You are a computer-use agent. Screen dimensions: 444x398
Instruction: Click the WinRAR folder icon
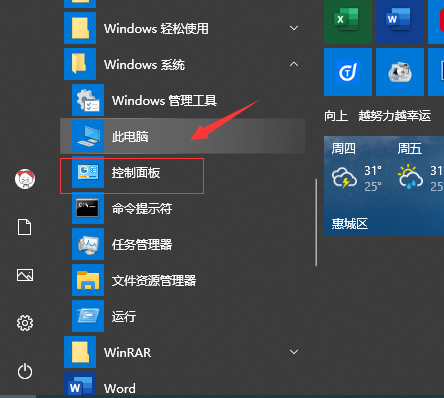click(80, 352)
